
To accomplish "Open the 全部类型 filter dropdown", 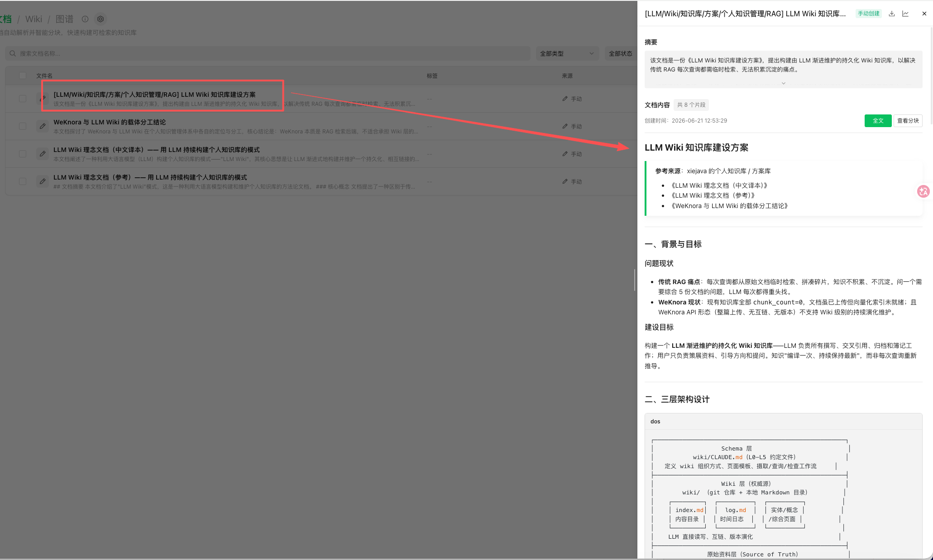I will pyautogui.click(x=567, y=53).
